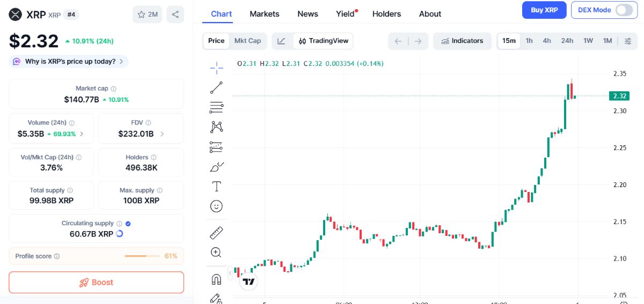Set interval to 24h

point(567,41)
